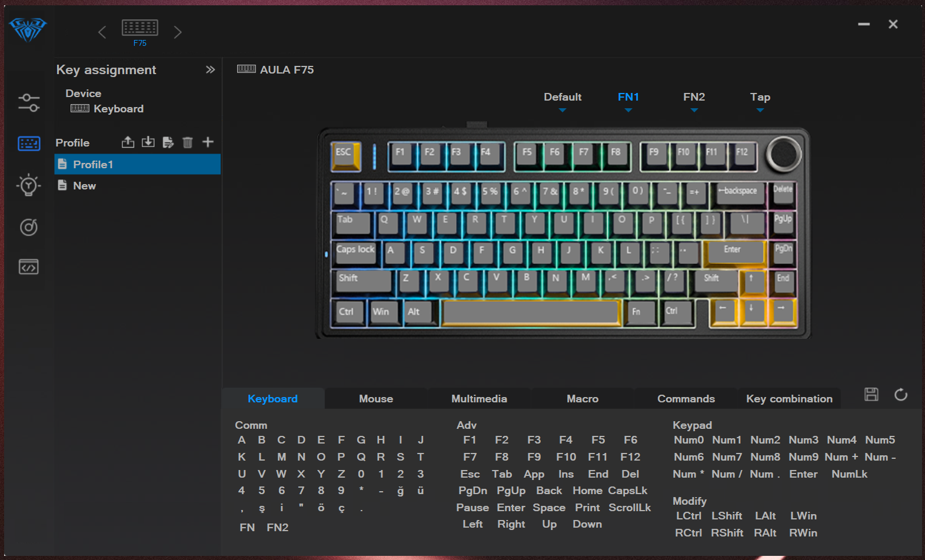The width and height of the screenshot is (925, 560).
Task: Select Keyboard under Device
Action: 107,109
